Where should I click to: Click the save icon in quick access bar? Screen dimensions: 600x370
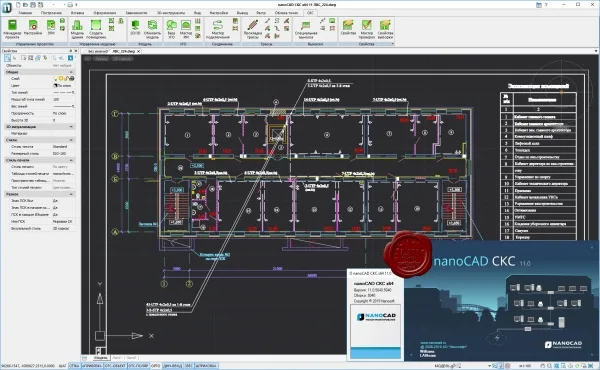pos(33,5)
